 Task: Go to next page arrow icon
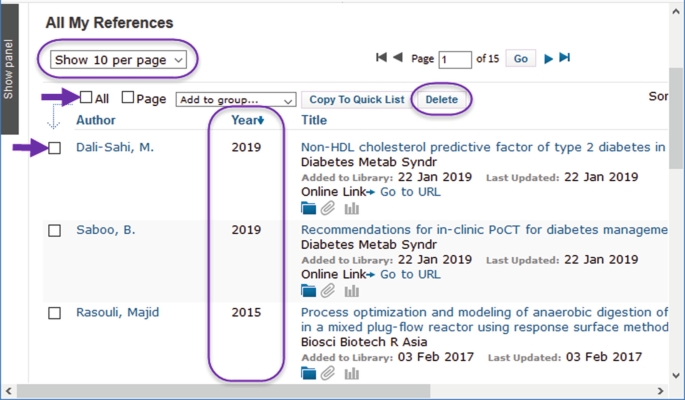point(548,59)
